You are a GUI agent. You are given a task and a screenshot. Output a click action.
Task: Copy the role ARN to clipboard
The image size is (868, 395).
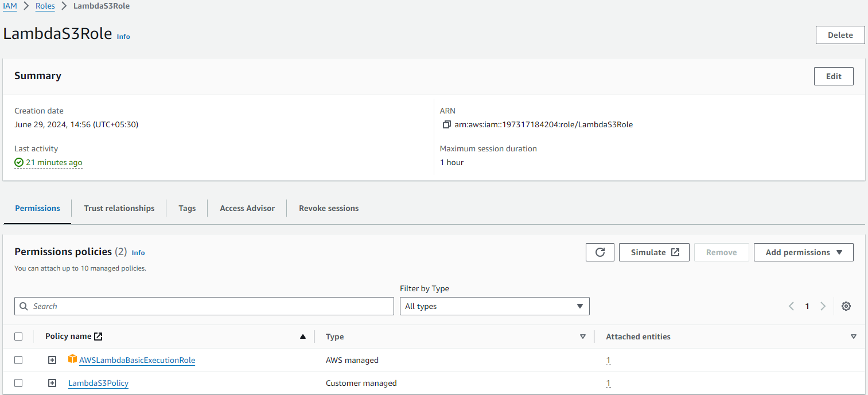coord(447,124)
